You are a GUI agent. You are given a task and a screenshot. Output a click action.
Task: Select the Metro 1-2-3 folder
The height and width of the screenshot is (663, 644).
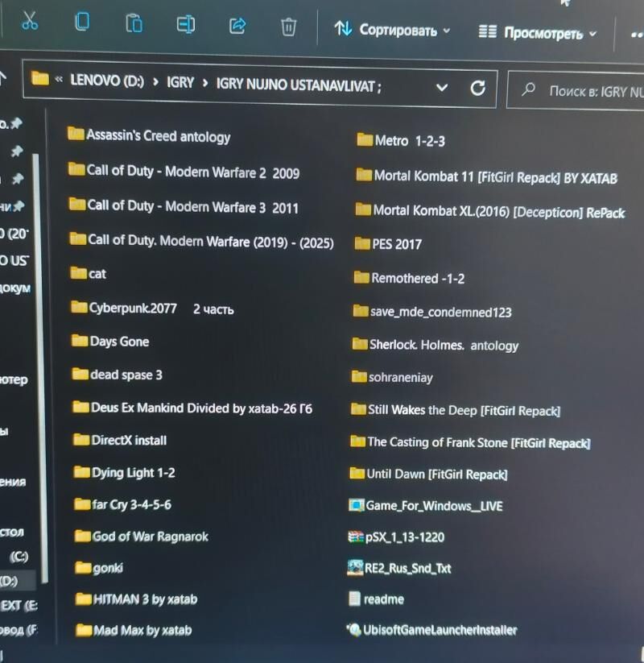pyautogui.click(x=401, y=140)
